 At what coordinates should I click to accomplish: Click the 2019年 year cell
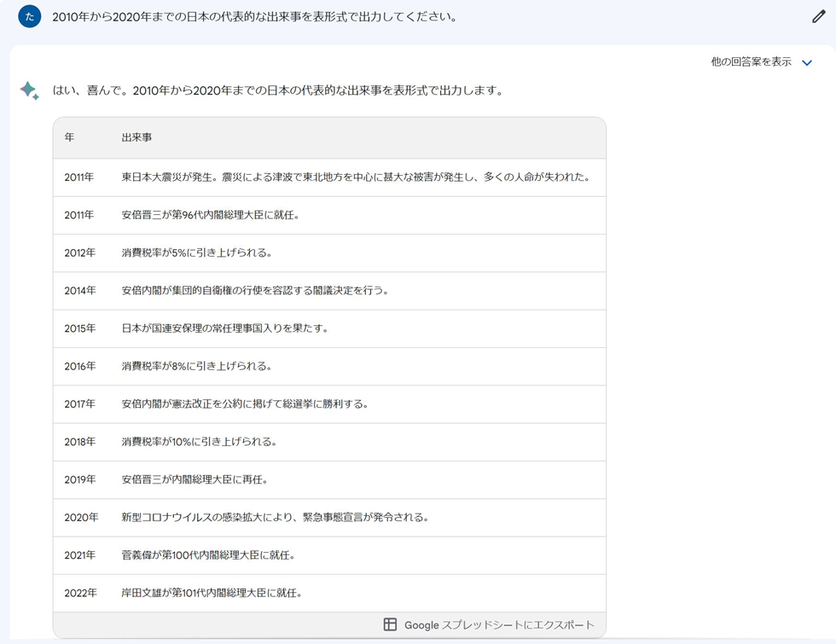coord(80,479)
